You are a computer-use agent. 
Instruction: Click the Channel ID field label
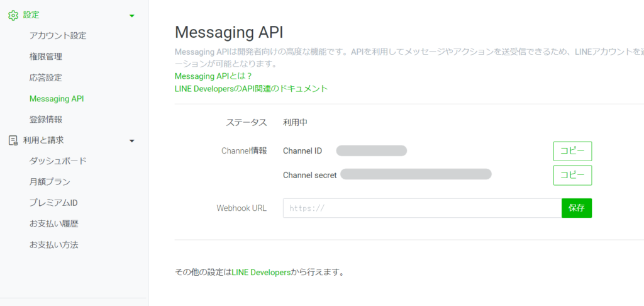click(x=303, y=151)
